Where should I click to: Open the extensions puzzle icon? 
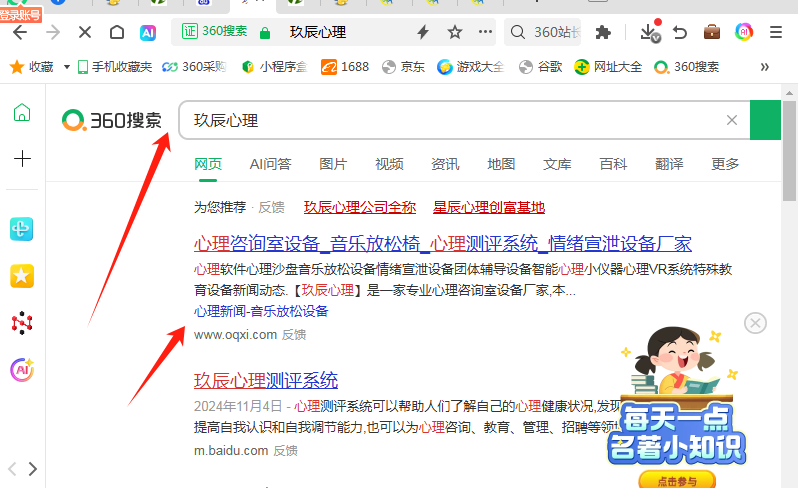[603, 33]
